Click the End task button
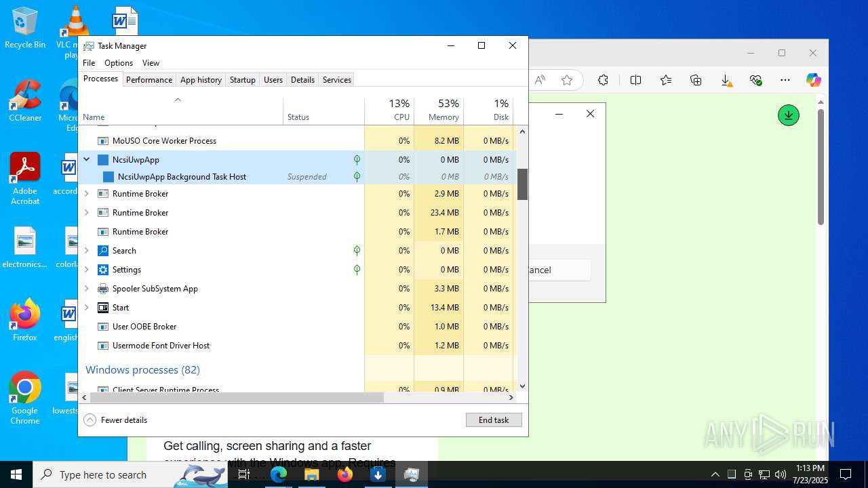This screenshot has width=868, height=488. coord(494,420)
